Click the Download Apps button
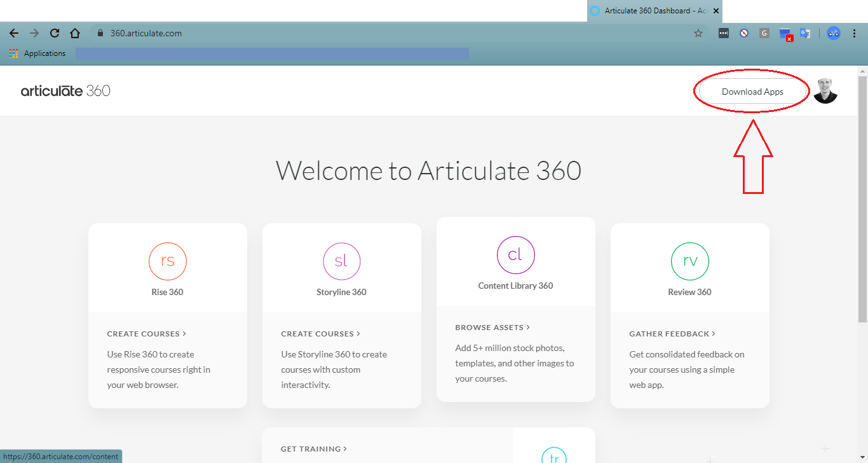Screen dimensions: 868x463 pyautogui.click(x=752, y=92)
